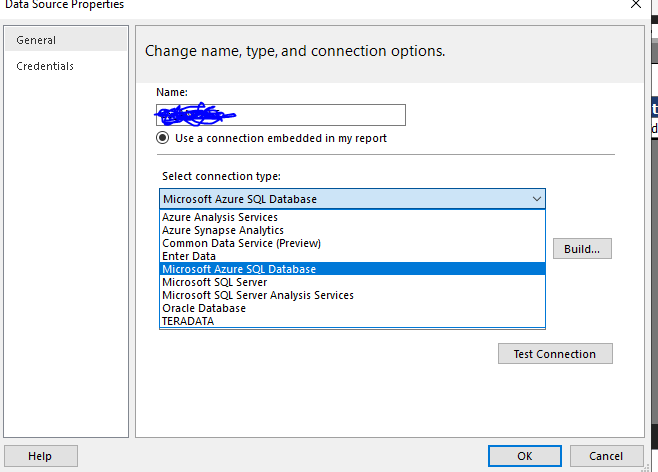Click the Build... button
This screenshot has width=658, height=472.
pyautogui.click(x=582, y=249)
